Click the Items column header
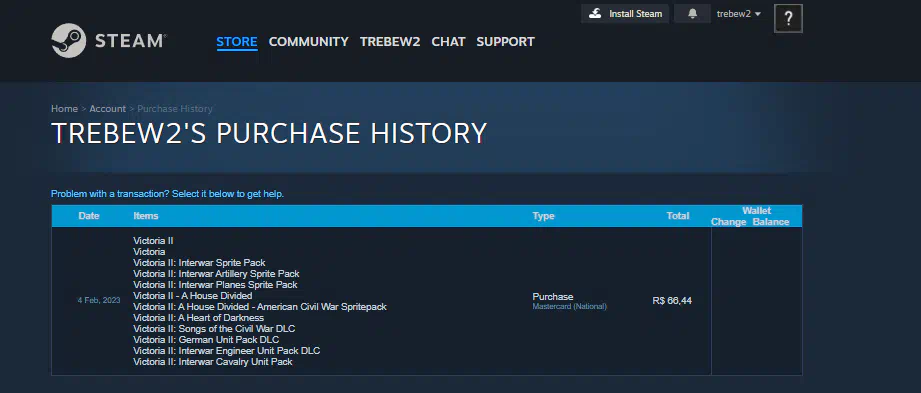Viewport: 921px width, 393px height. tap(146, 216)
